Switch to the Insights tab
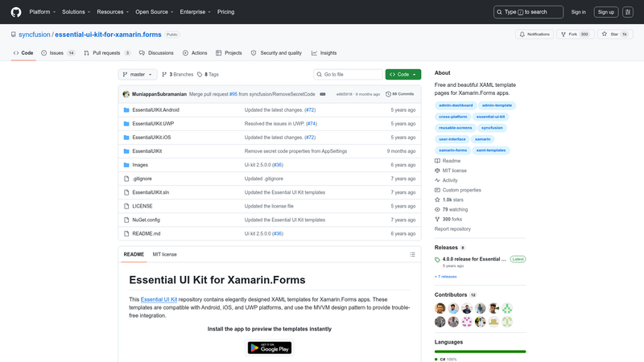 point(324,53)
